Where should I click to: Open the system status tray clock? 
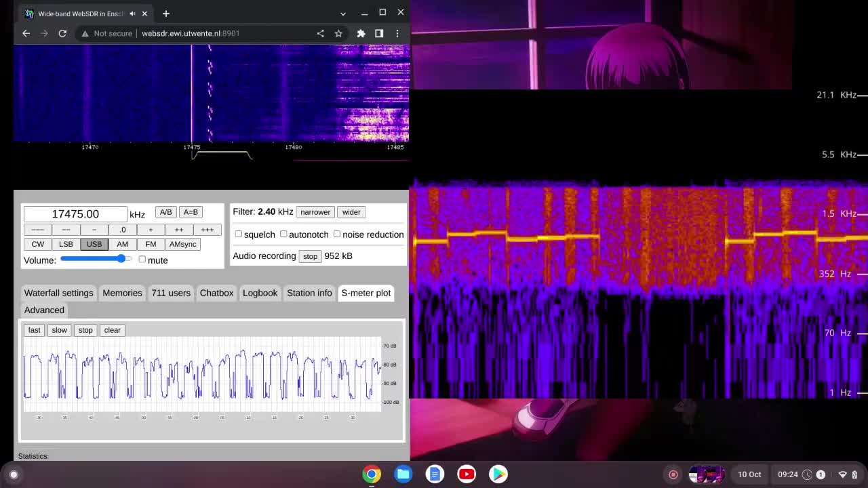click(x=787, y=474)
